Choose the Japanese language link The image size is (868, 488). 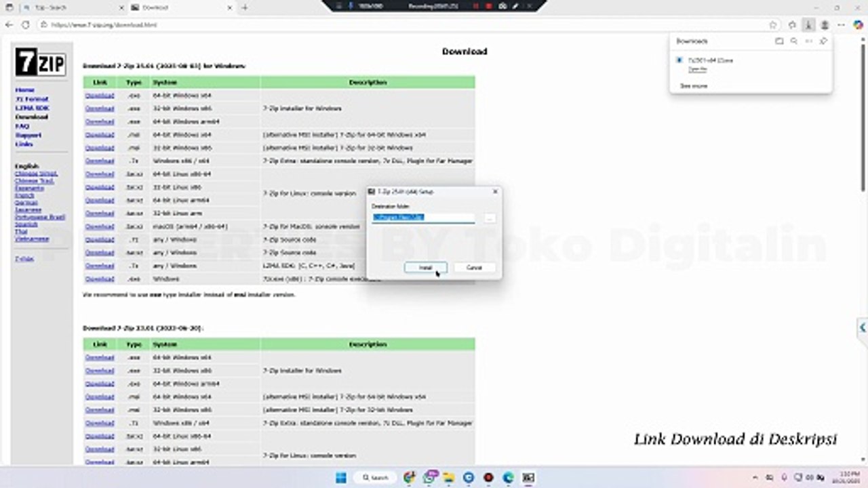(x=28, y=209)
